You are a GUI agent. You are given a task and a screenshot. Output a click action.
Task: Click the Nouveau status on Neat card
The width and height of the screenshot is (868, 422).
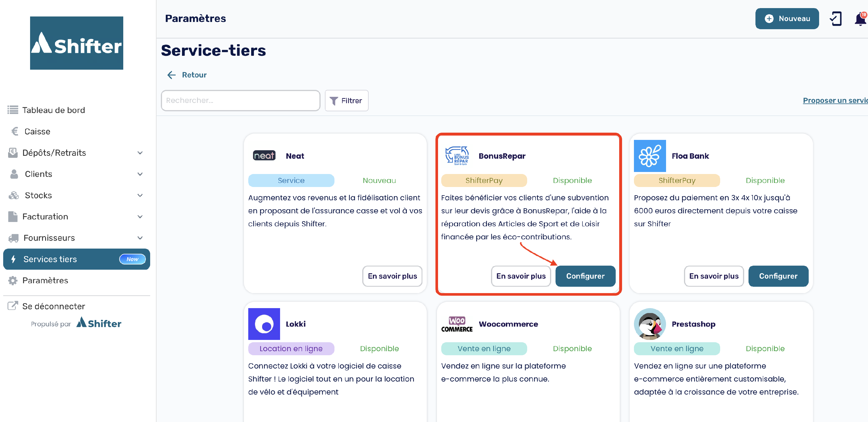point(379,180)
